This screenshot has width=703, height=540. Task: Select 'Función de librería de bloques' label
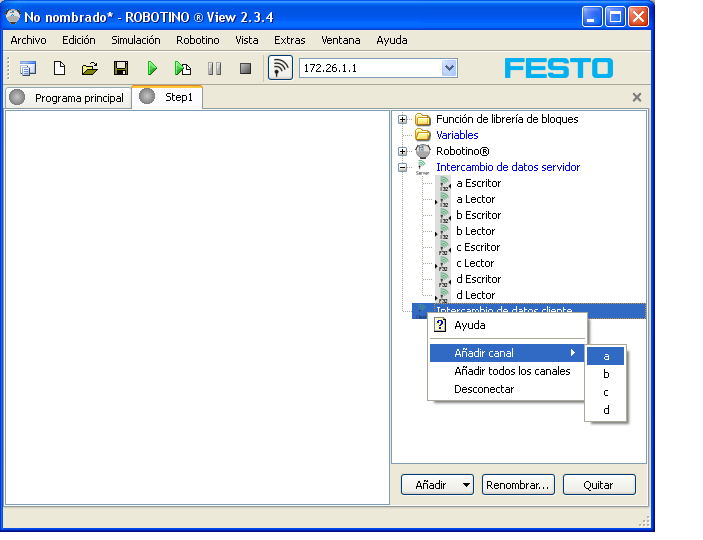click(507, 119)
